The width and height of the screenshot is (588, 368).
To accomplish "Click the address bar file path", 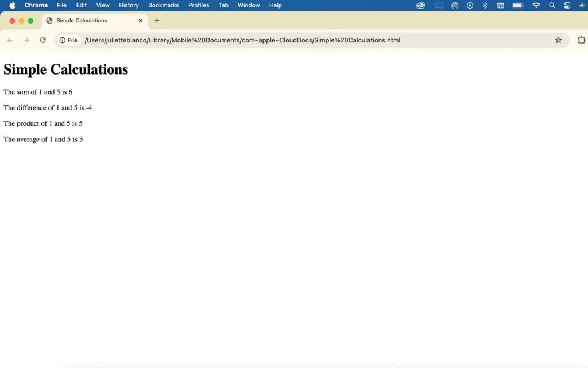I will pos(242,40).
